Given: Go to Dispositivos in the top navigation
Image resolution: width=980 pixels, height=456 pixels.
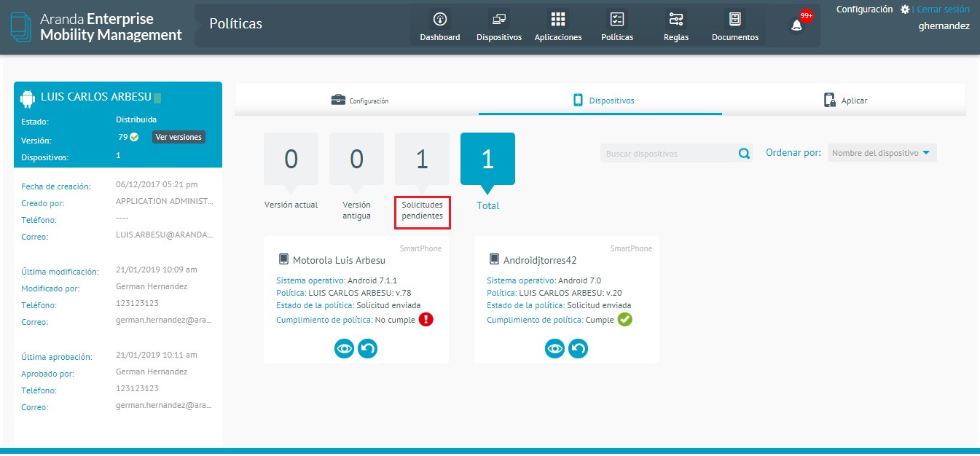Looking at the screenshot, I should [x=499, y=20].
